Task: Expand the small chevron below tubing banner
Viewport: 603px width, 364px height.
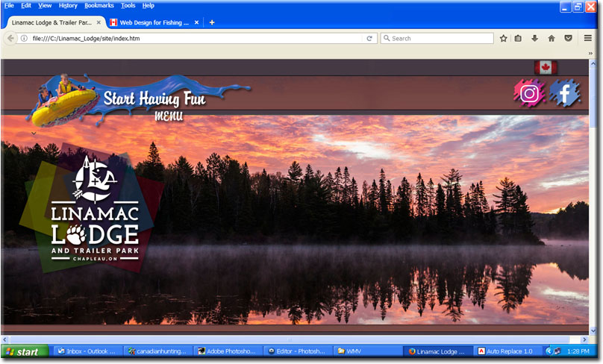Action: tap(34, 134)
